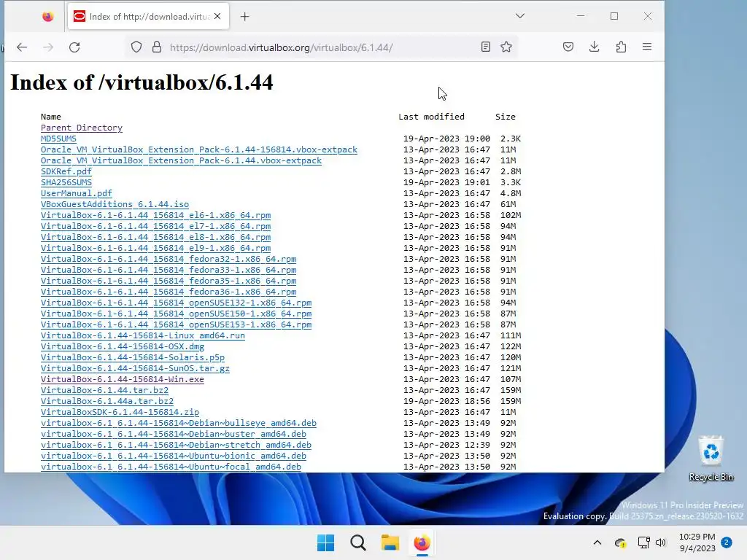
Task: Open the SHA256SUMS link
Action: tap(66, 182)
